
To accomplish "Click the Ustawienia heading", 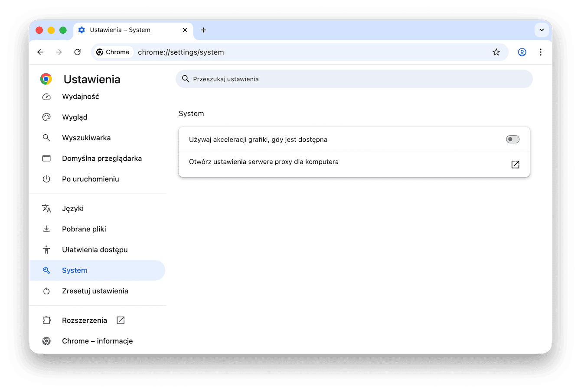I will pos(92,79).
